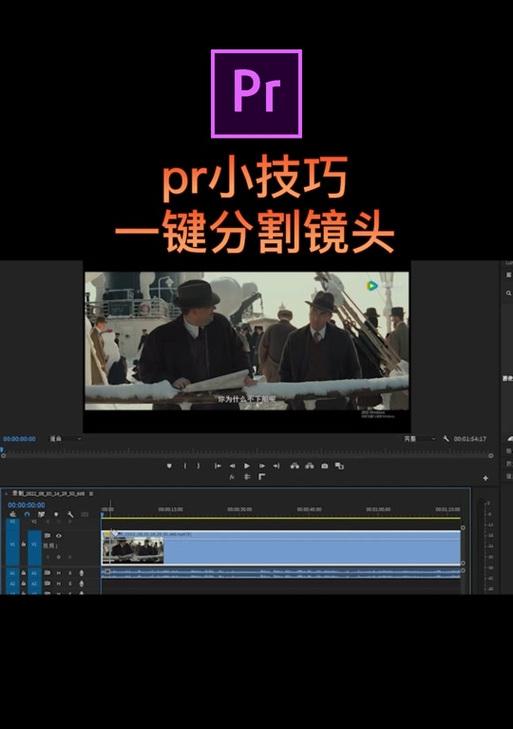Click Program Monitor current timecode

pos(19,438)
